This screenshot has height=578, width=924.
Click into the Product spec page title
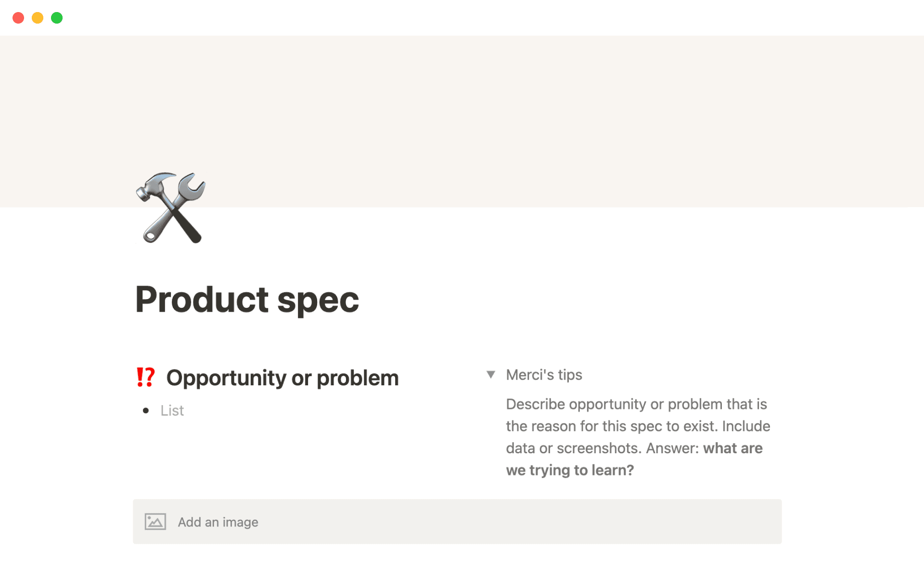pos(247,300)
